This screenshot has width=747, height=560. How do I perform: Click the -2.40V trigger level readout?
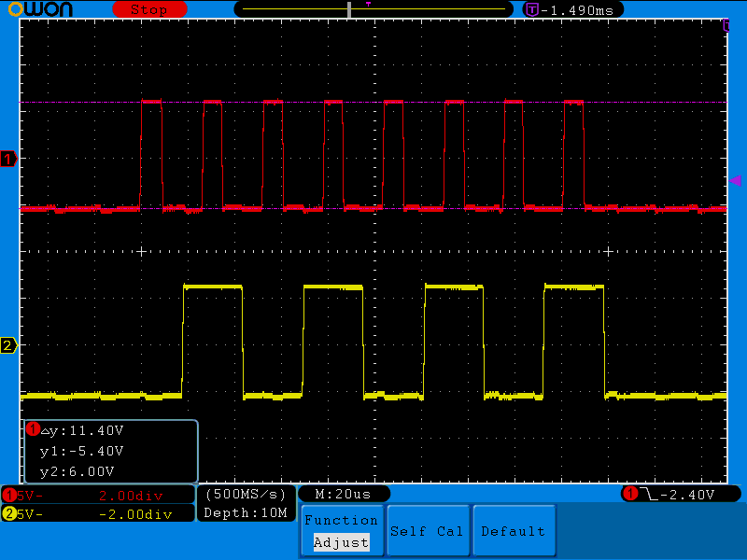(687, 495)
